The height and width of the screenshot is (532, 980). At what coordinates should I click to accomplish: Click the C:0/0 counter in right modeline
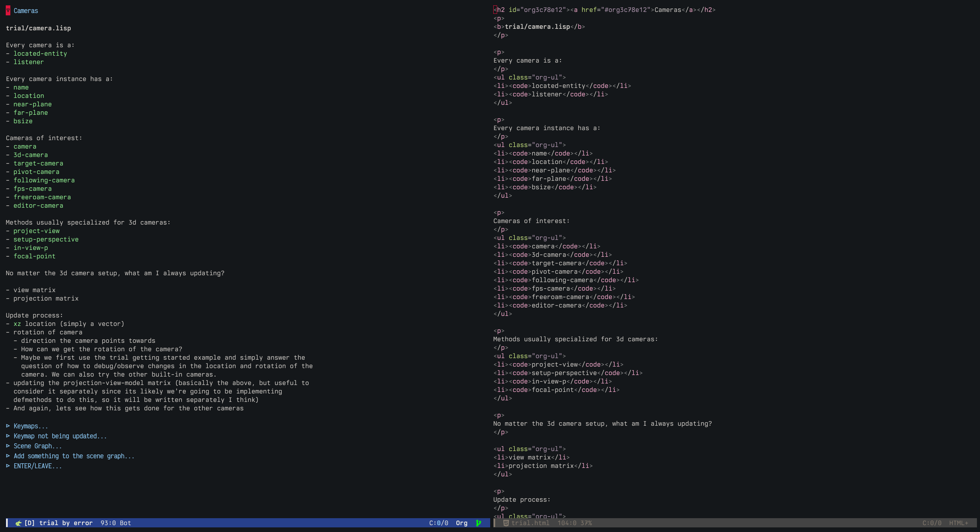(932, 523)
